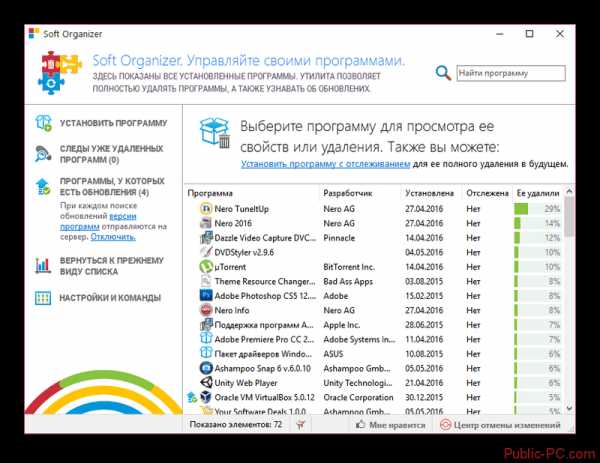Click the filter icon in status bar
Viewport: 600px width, 463px height.
[x=301, y=425]
